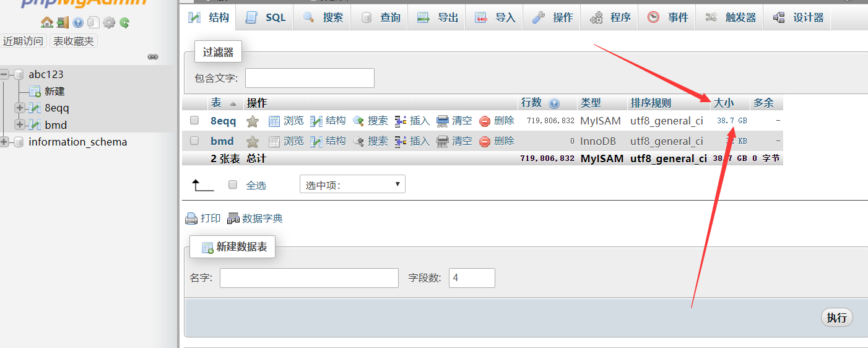Open the 设计器 tab
The image size is (868, 348).
(798, 17)
